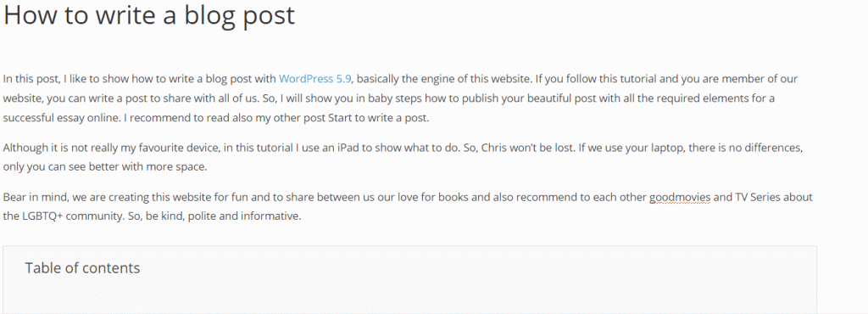
Task: Place cursor at "In this post" paragraph start
Action: (x=4, y=79)
